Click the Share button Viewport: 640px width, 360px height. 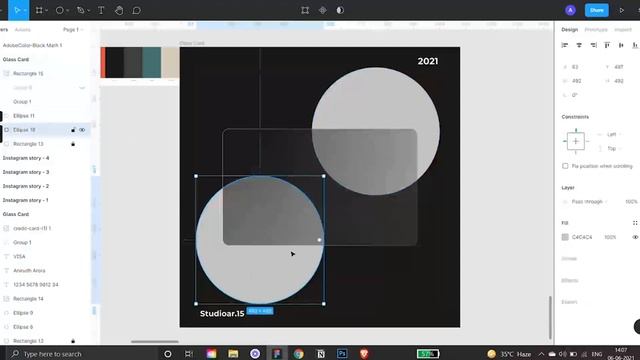coord(596,10)
